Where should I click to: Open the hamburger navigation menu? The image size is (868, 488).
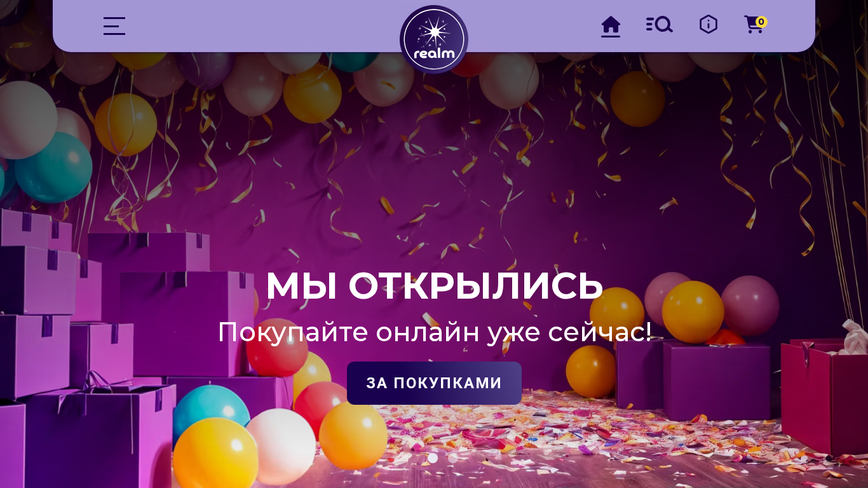(114, 26)
